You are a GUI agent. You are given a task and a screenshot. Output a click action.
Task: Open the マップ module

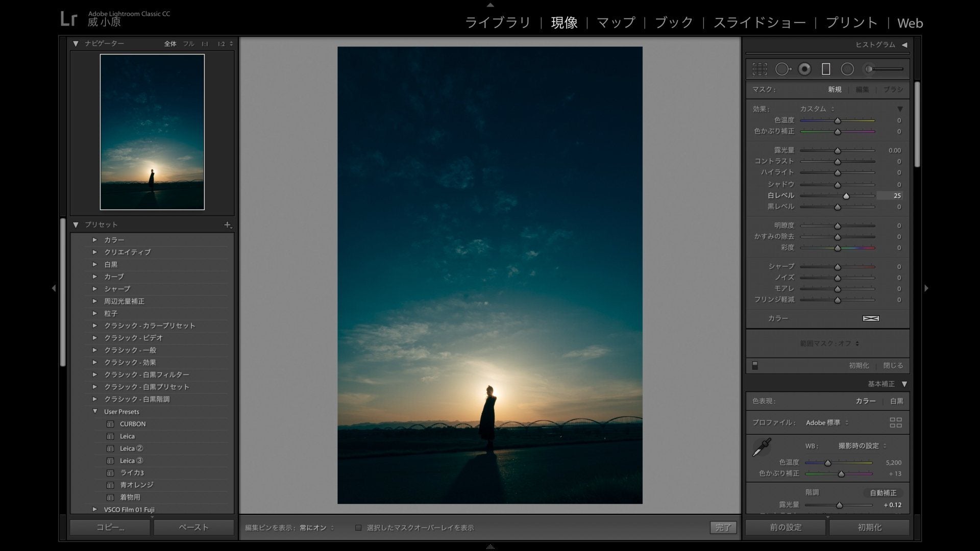click(x=616, y=22)
